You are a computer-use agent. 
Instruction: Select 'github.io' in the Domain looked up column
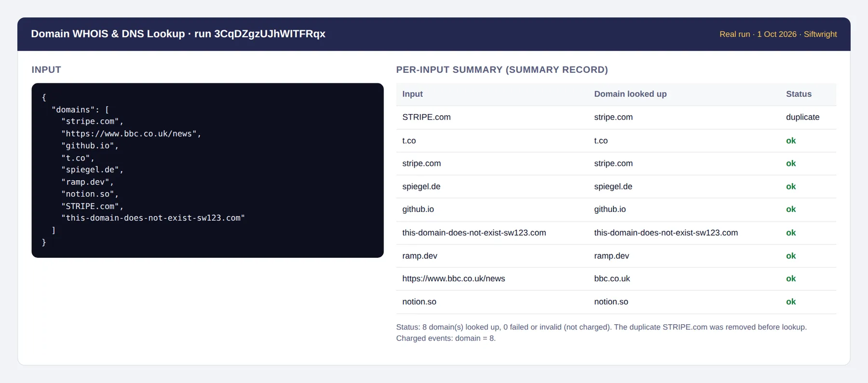(610, 209)
